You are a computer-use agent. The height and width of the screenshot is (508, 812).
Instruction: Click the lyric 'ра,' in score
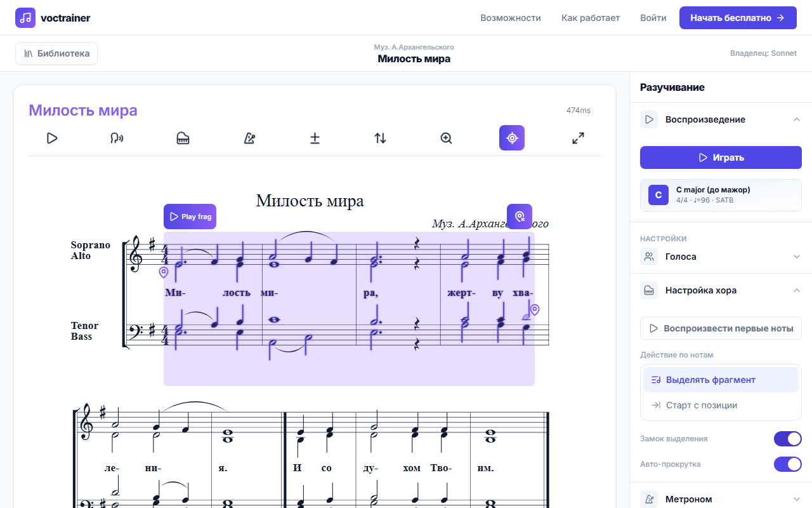click(370, 293)
